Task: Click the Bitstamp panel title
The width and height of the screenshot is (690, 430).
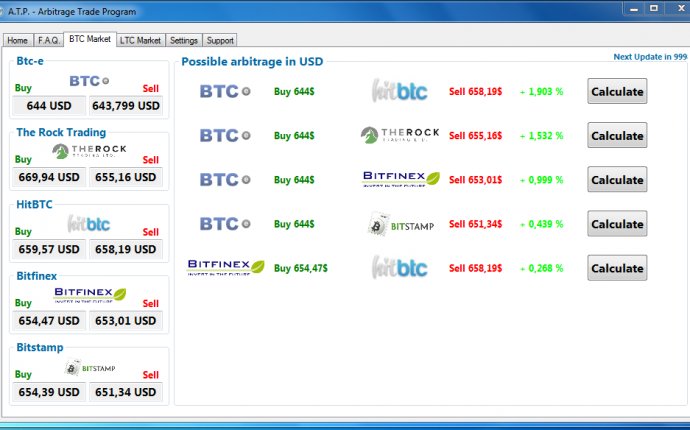Action: point(40,348)
